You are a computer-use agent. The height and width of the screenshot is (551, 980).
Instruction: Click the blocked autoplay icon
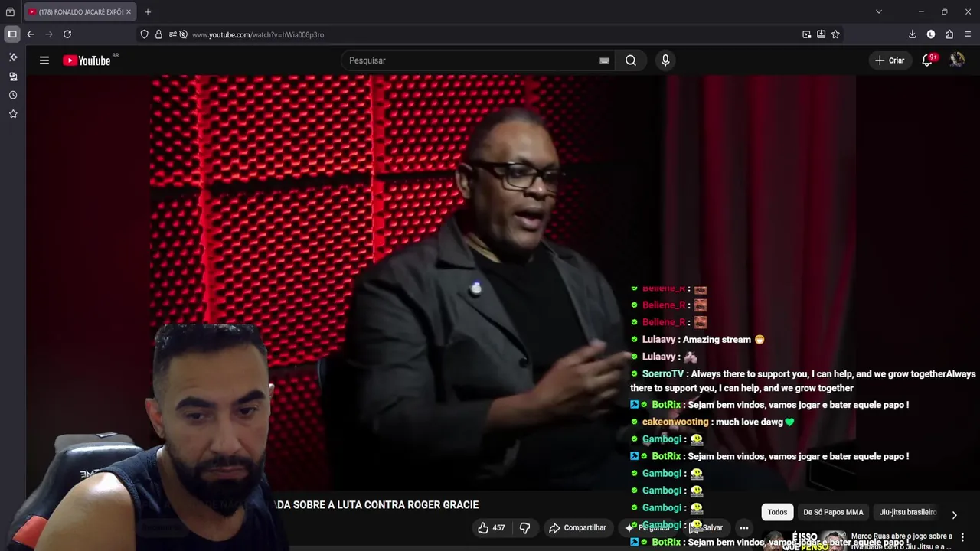point(183,34)
